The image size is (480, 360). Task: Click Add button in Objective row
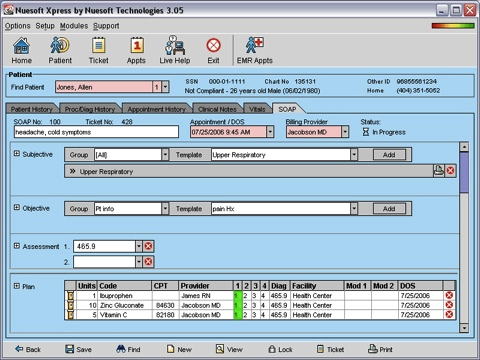coord(389,209)
